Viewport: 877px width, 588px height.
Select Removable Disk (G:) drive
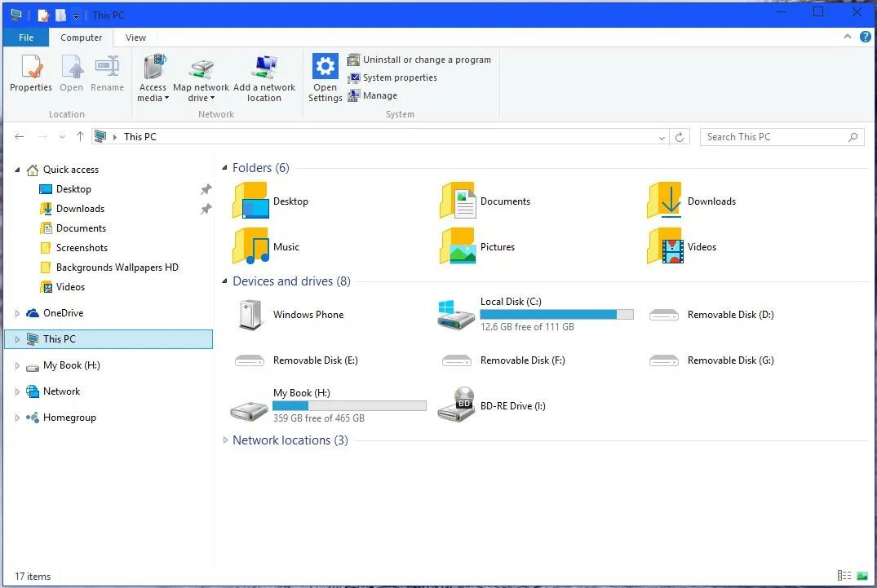(711, 360)
